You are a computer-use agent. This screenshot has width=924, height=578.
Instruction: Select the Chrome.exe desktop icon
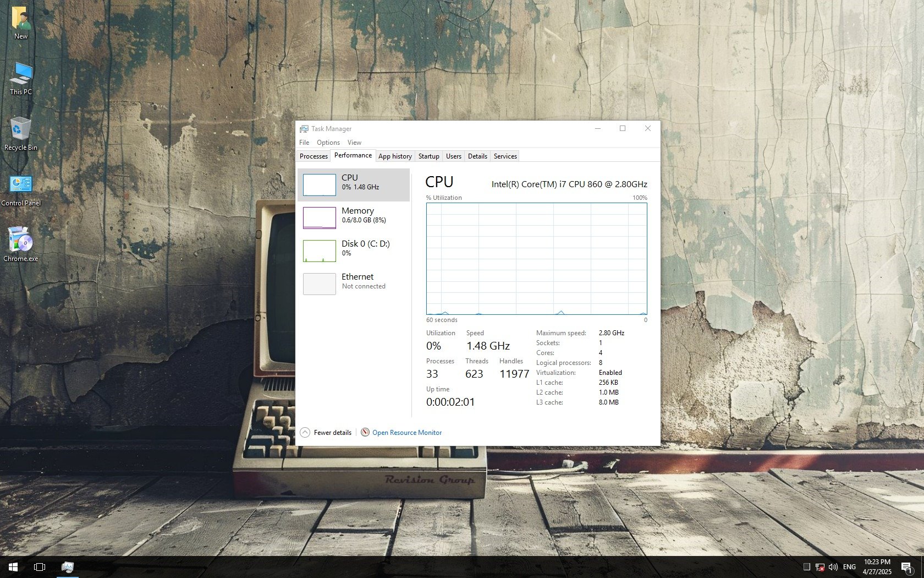coord(21,245)
